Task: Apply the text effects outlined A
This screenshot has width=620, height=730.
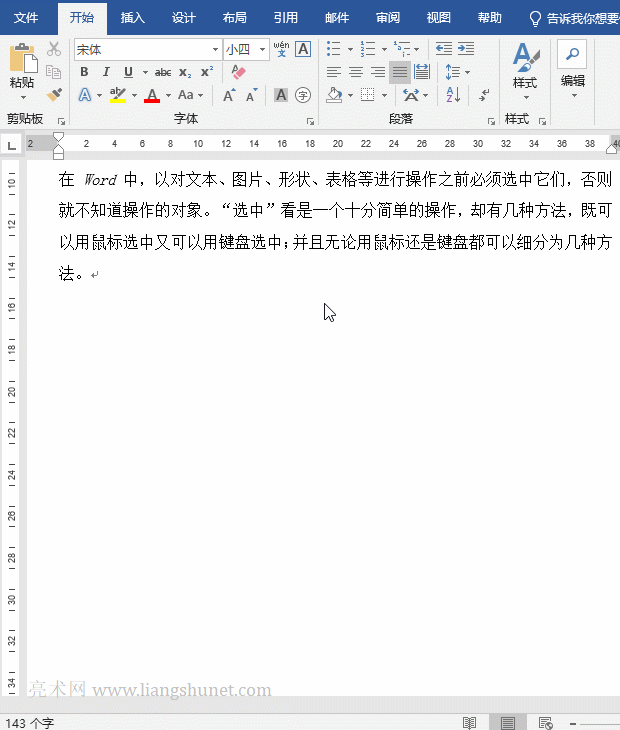Action: [x=85, y=95]
